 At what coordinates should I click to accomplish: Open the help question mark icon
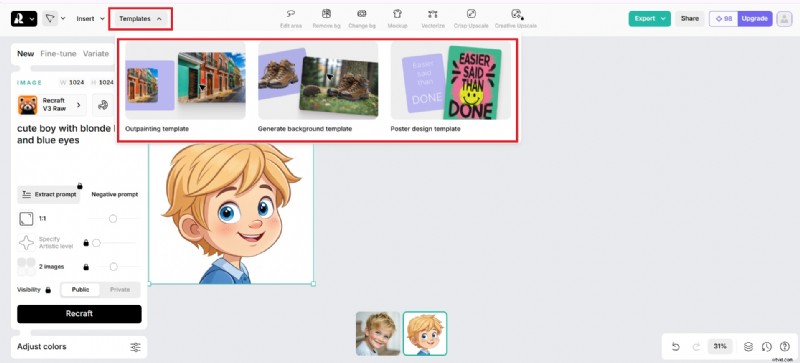[785, 347]
